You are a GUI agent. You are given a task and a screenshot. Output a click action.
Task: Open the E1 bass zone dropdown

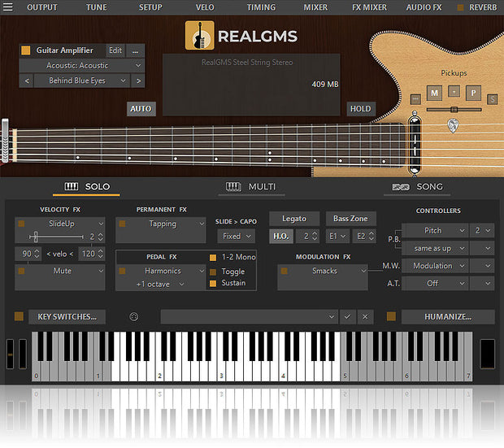click(x=337, y=237)
